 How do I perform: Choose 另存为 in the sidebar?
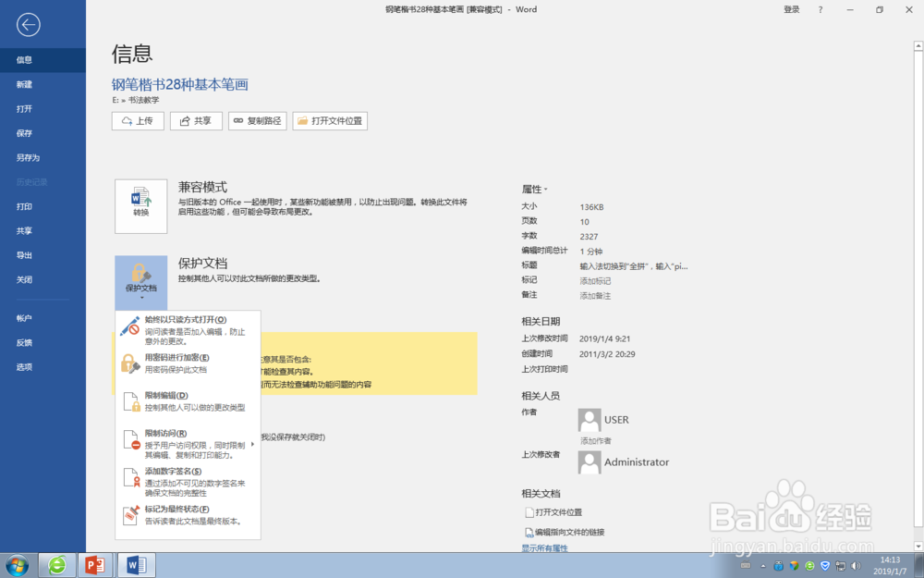pyautogui.click(x=43, y=158)
